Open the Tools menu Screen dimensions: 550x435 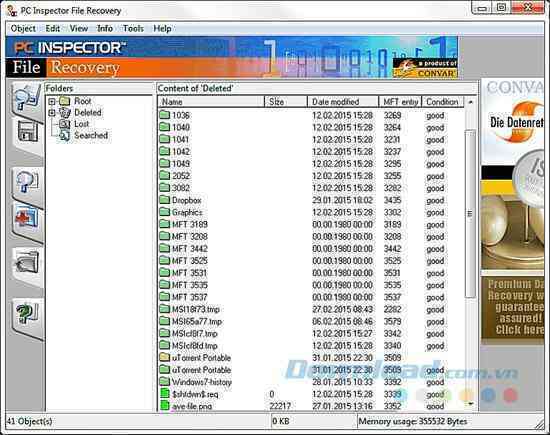pos(133,28)
